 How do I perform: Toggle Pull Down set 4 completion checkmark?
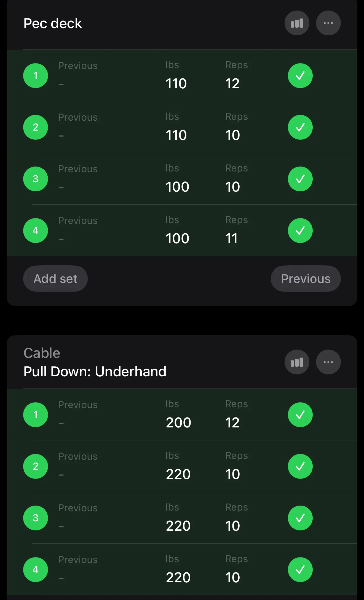coord(300,570)
